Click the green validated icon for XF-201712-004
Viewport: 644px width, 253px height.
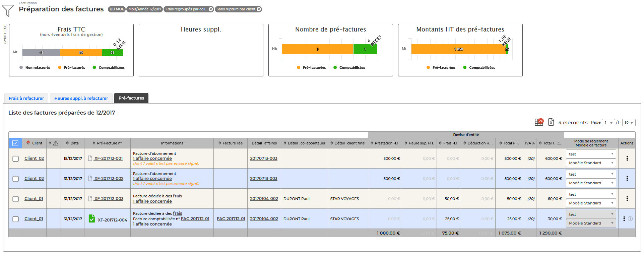(92, 218)
